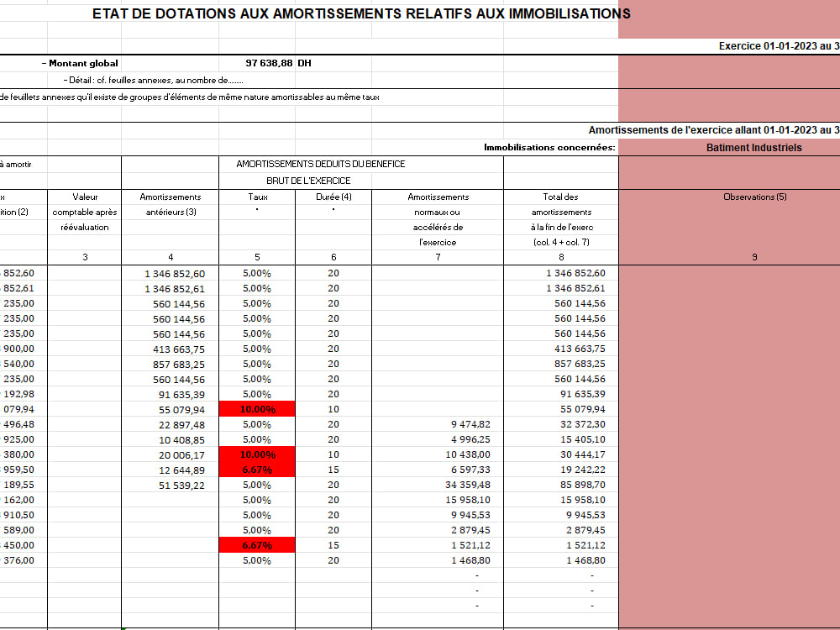This screenshot has height=630, width=840.
Task: Click the total amortization value 85 898,70
Action: tap(583, 485)
